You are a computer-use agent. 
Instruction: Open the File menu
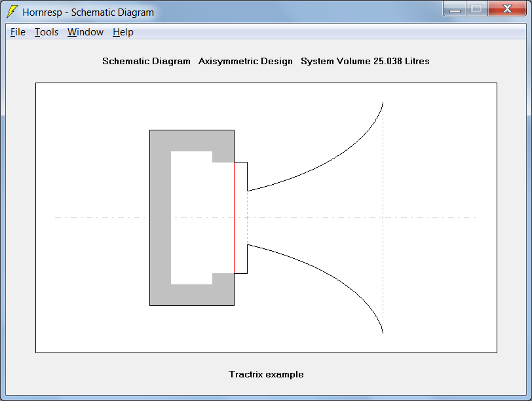(18, 32)
